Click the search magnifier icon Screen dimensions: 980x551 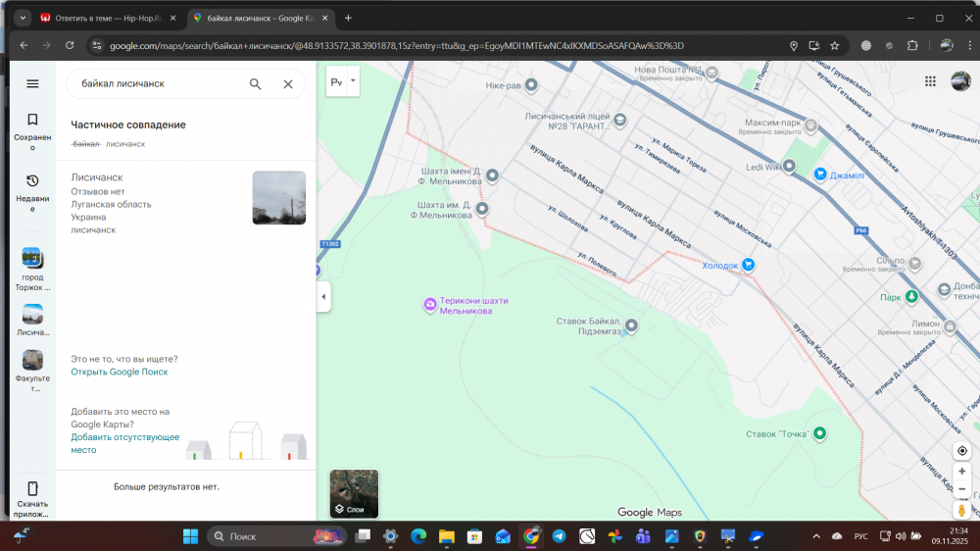(256, 84)
